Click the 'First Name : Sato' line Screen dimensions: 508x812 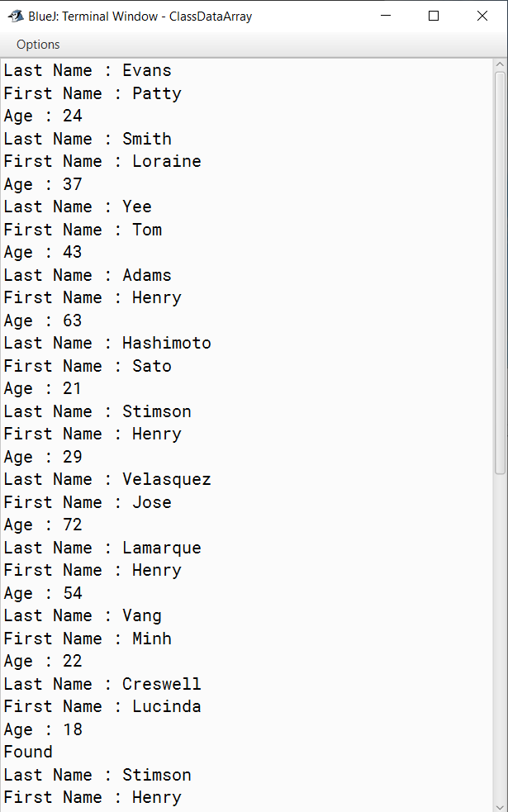pyautogui.click(x=88, y=366)
